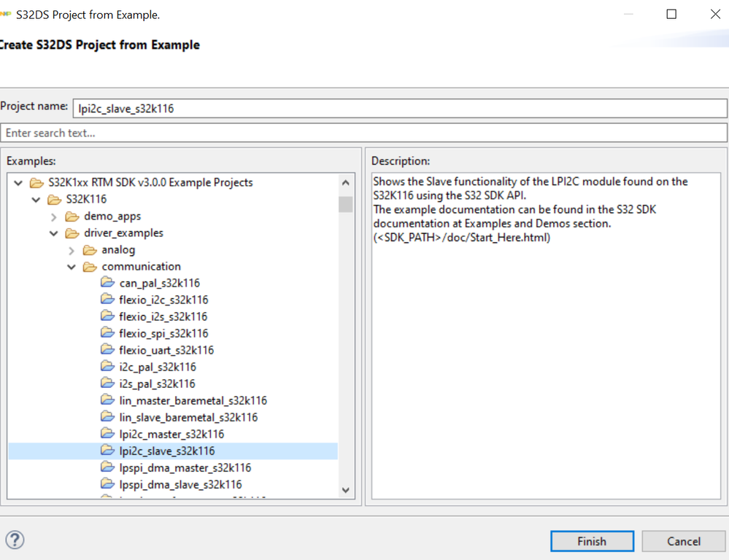
Task: Expand the demo_apps folder
Action: pos(54,217)
